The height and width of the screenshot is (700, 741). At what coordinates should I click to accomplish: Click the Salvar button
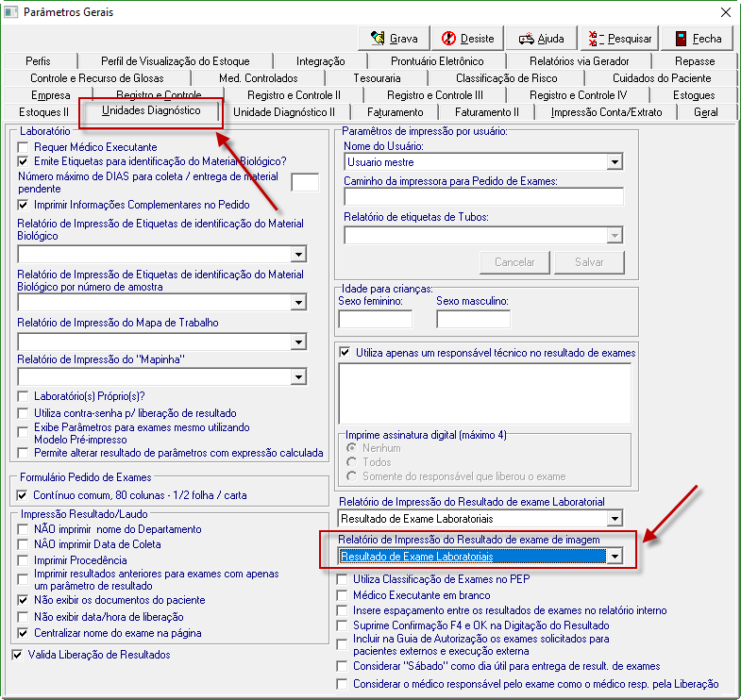pos(589,262)
